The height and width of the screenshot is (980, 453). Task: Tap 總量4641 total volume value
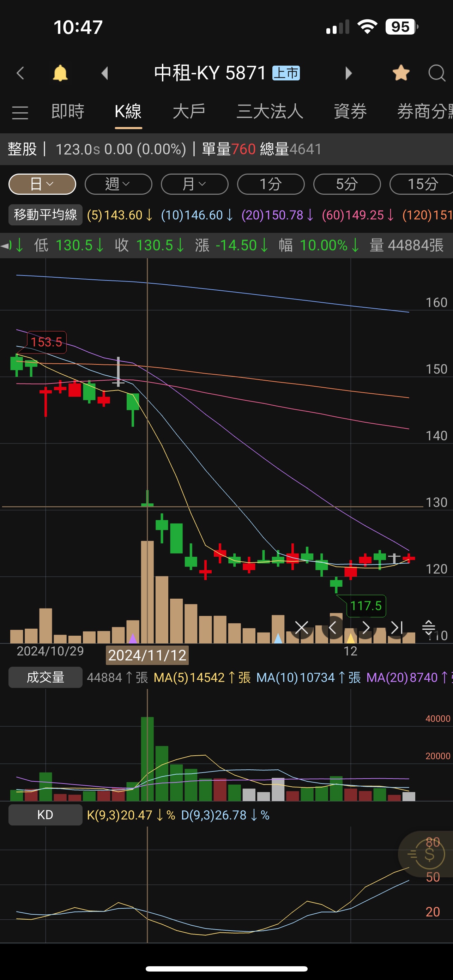(x=291, y=149)
